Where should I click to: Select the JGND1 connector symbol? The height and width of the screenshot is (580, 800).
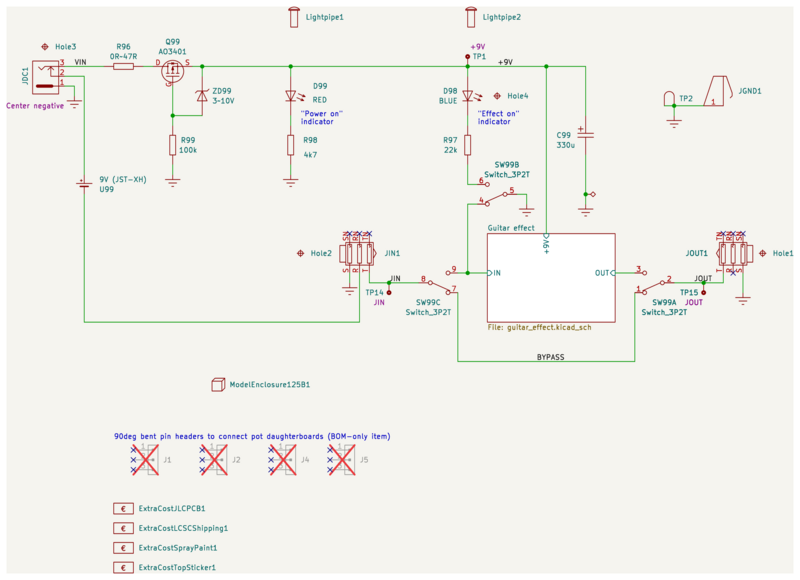click(718, 91)
